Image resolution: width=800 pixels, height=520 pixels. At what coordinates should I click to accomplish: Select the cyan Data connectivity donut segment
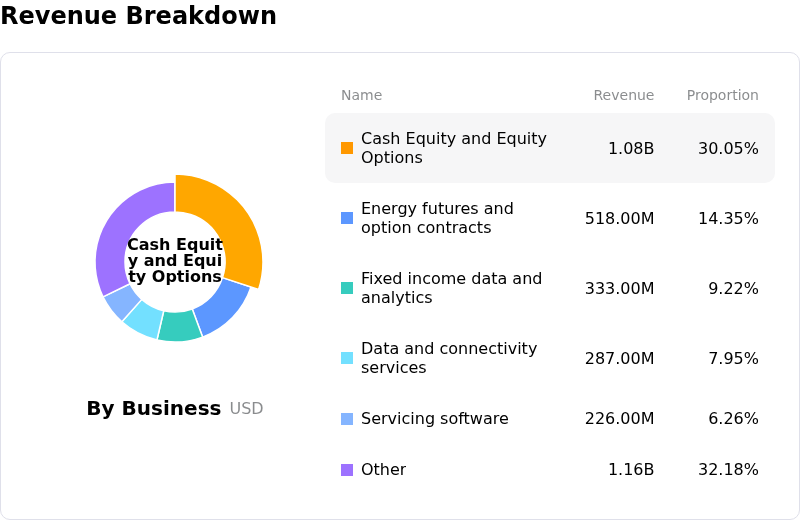point(144,320)
